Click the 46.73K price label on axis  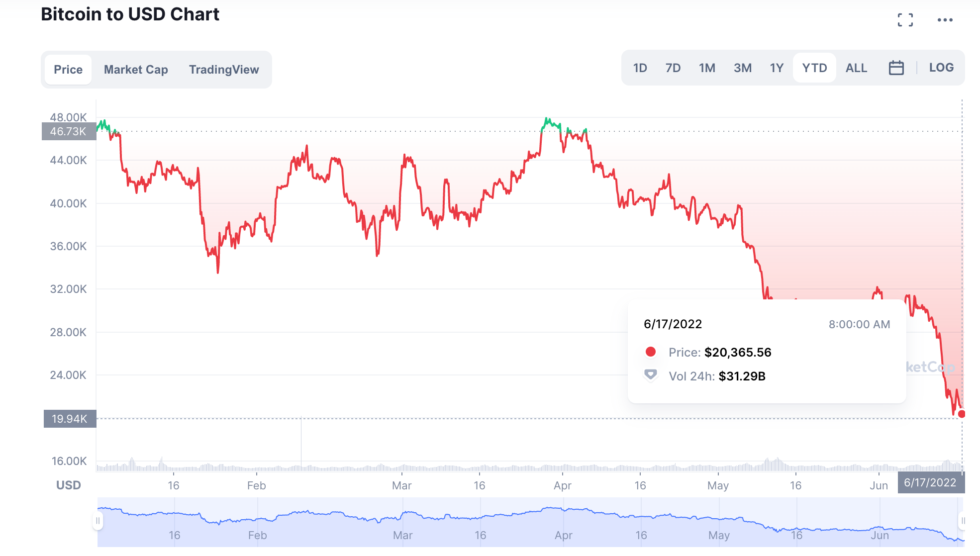69,131
